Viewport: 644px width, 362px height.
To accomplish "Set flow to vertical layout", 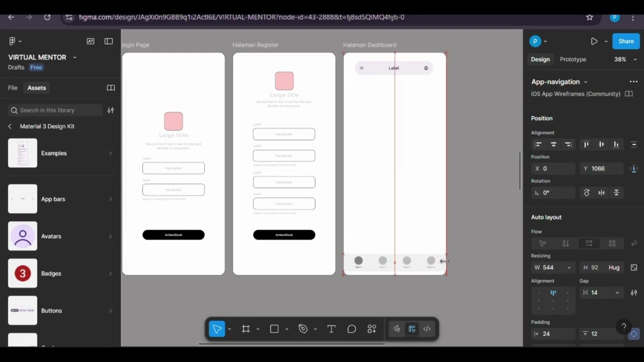I will [x=566, y=243].
